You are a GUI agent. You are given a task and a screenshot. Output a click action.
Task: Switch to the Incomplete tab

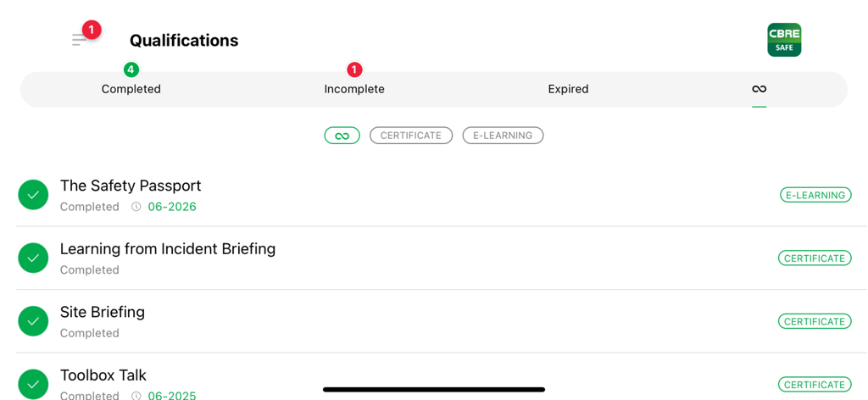point(354,89)
